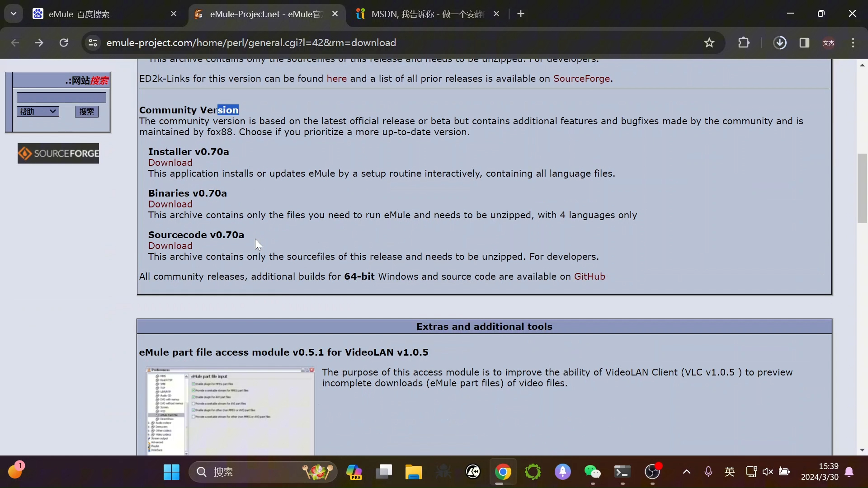This screenshot has width=868, height=488.
Task: Open the dark bug-shaped taskbar app
Action: pyautogui.click(x=443, y=472)
